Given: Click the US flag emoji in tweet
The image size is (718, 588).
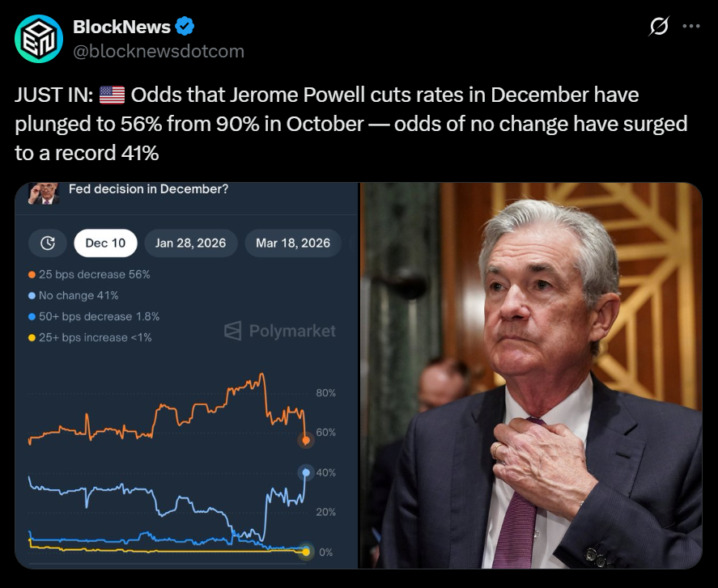Looking at the screenshot, I should pos(112,95).
